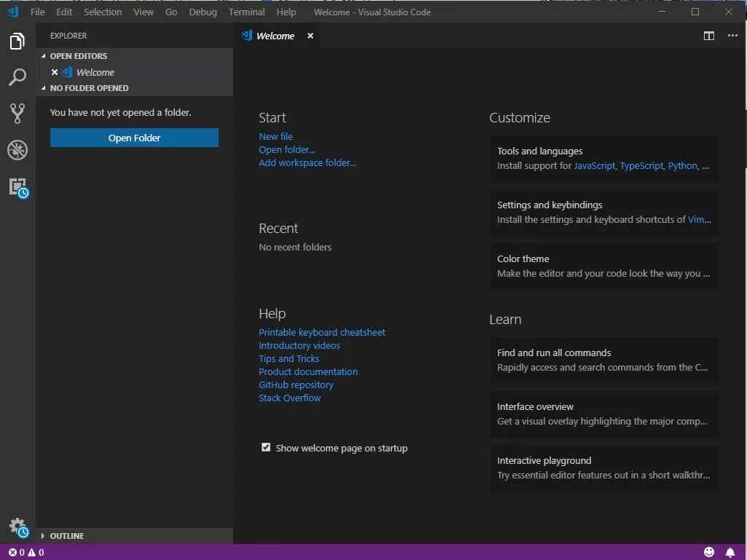The image size is (747, 560).
Task: Click the split editor icon
Action: (x=709, y=36)
